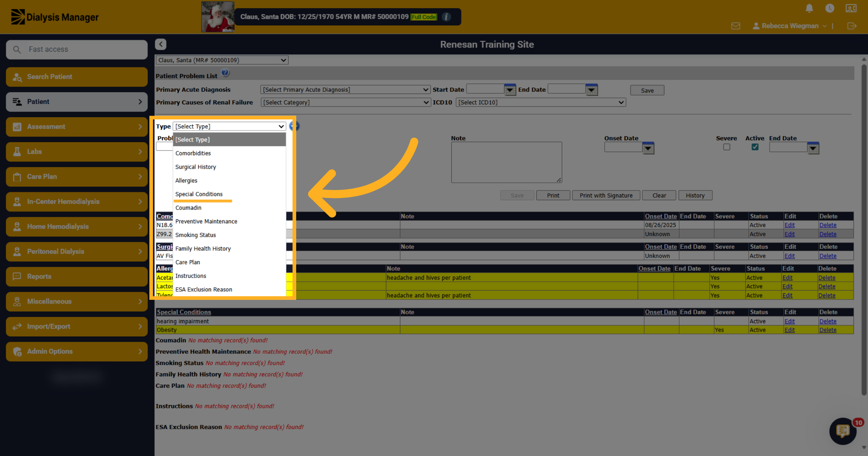Click the Fast access search field
The width and height of the screenshot is (868, 456).
tap(77, 49)
